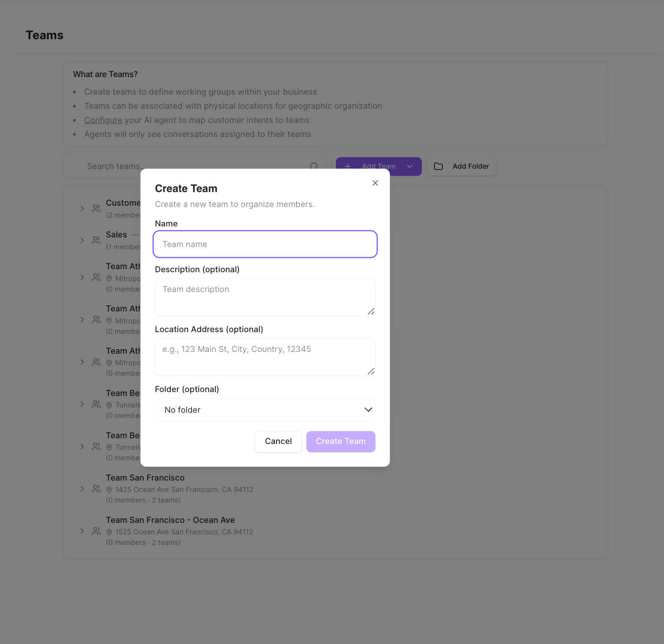
Task: Click the Location Address resize handle
Action: 371,371
